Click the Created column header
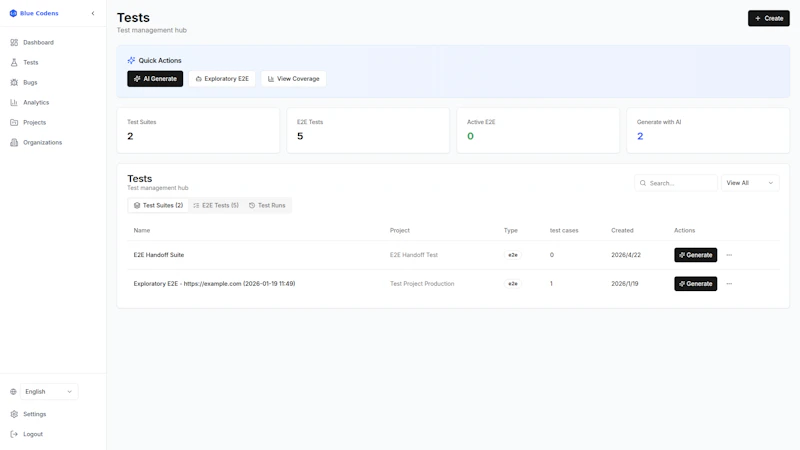 [622, 231]
